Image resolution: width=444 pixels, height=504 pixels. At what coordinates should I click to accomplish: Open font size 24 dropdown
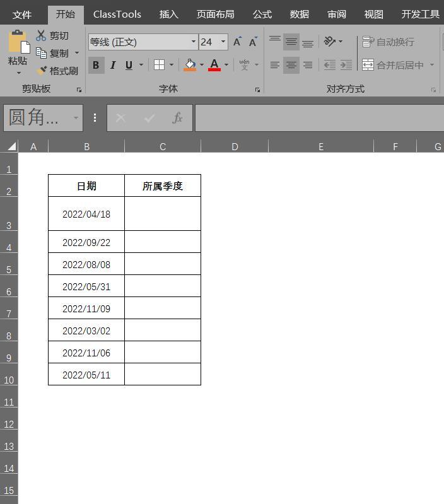223,42
